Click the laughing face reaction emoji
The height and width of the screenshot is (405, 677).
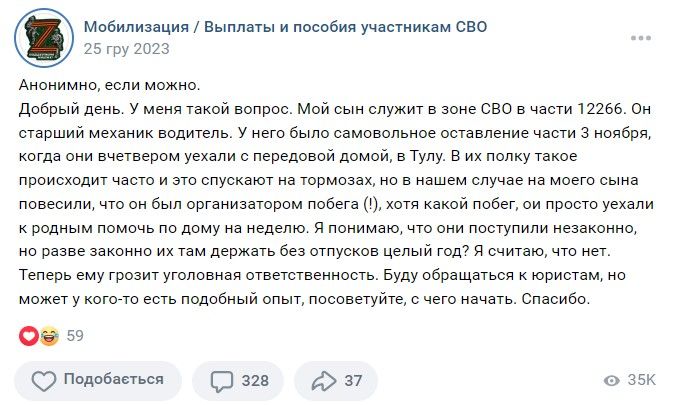[x=48, y=336]
